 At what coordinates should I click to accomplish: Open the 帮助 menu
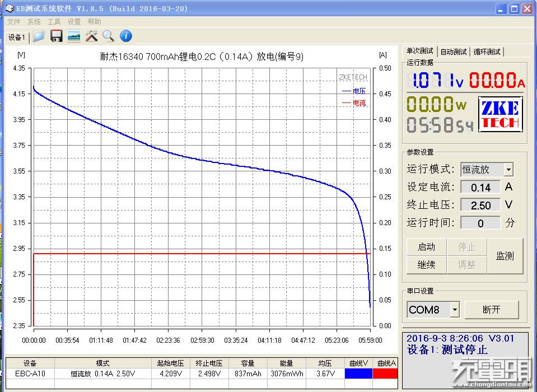click(94, 22)
